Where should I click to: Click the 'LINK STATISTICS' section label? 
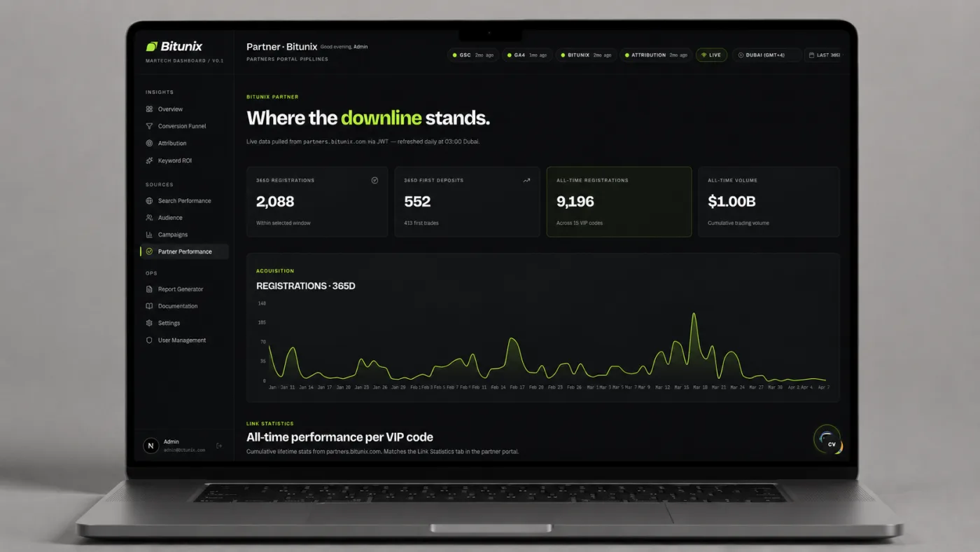click(x=270, y=423)
